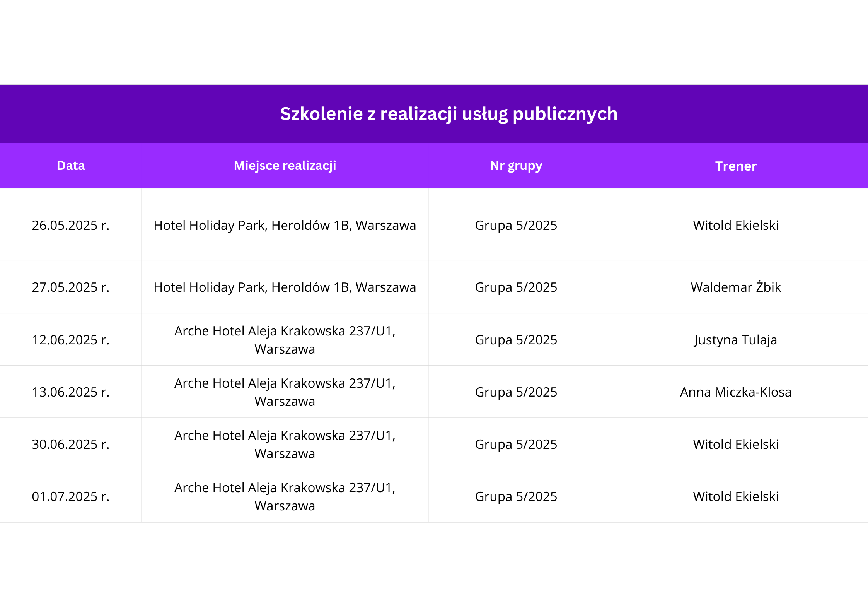
Task: Select trainer 'Witold Ekielski' in 26.05.2025 row
Action: click(736, 225)
